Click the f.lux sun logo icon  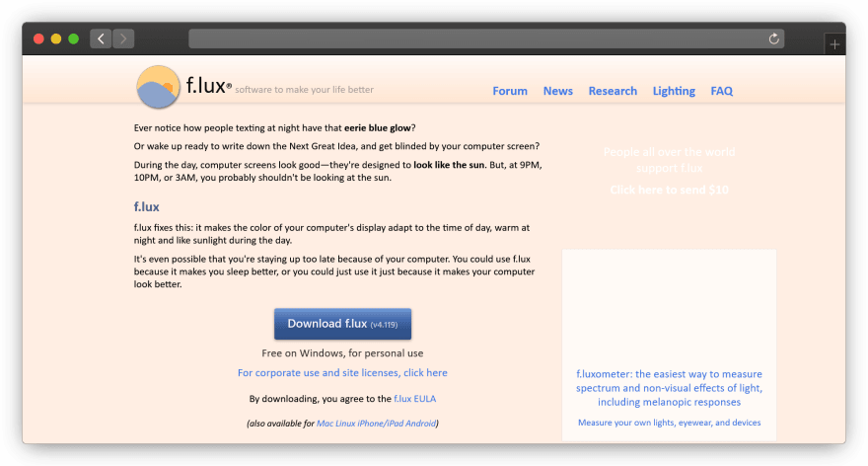tap(159, 87)
